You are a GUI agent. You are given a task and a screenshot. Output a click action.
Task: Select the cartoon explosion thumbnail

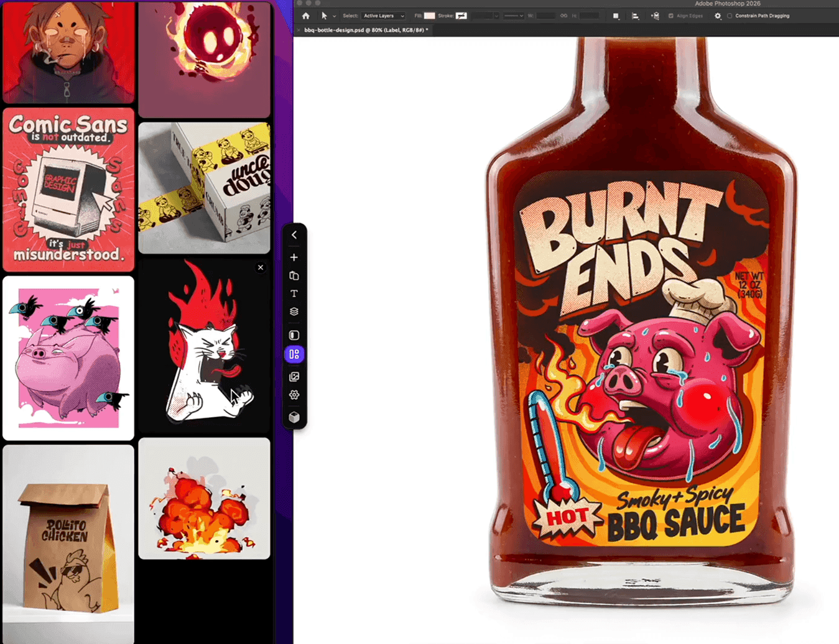(x=205, y=499)
